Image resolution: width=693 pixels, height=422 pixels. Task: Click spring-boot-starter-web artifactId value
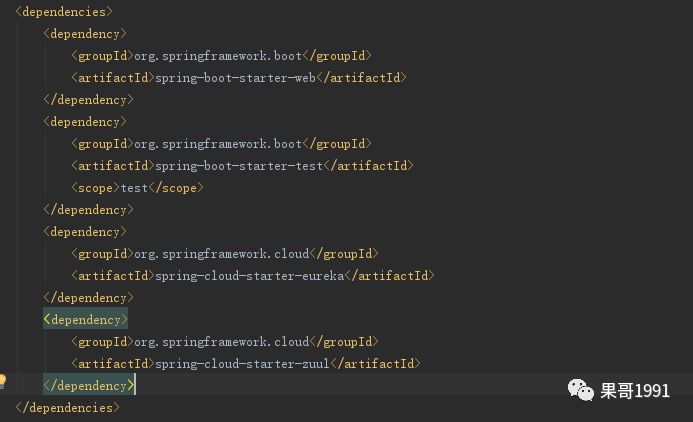[235, 78]
